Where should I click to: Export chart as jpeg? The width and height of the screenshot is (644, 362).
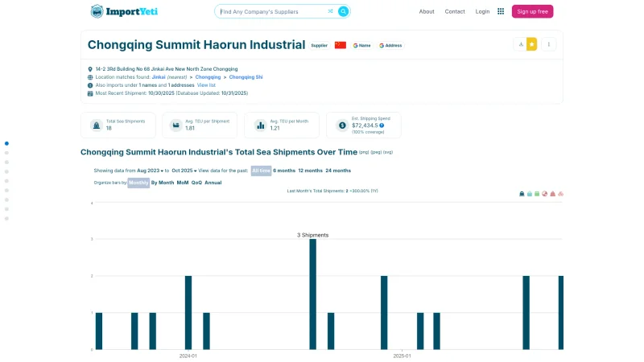pos(376,152)
